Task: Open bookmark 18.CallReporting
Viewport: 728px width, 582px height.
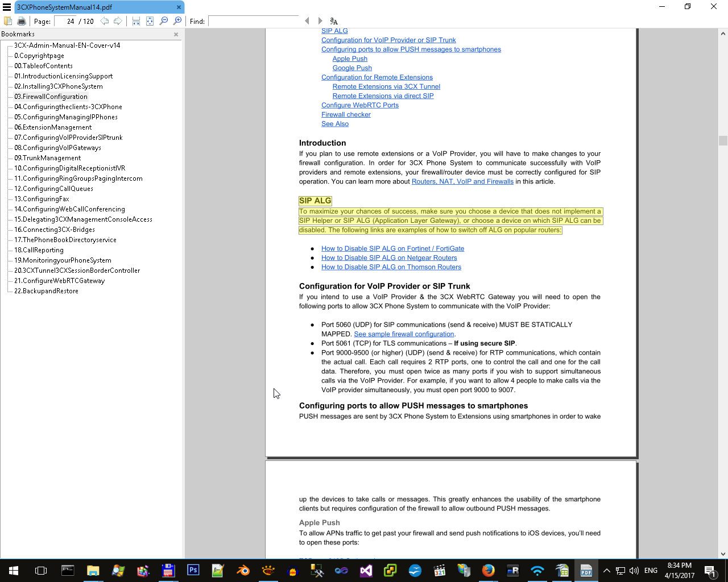Action: pos(39,250)
